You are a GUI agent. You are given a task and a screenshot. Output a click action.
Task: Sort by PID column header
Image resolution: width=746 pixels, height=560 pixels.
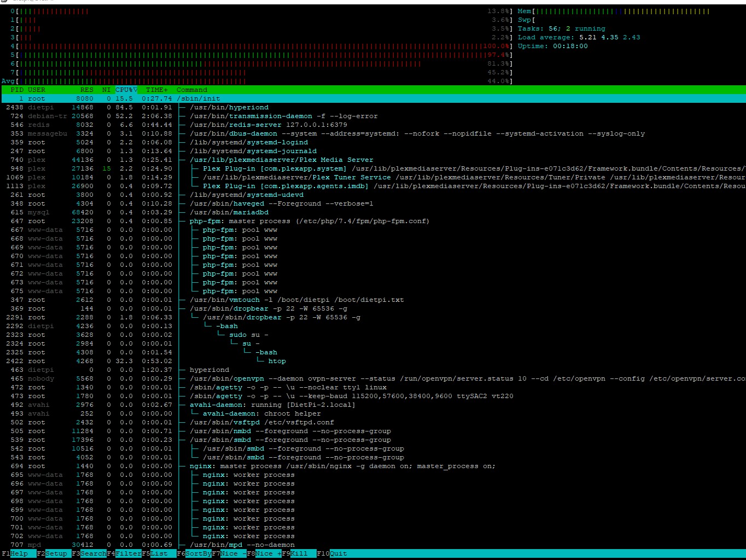click(17, 90)
